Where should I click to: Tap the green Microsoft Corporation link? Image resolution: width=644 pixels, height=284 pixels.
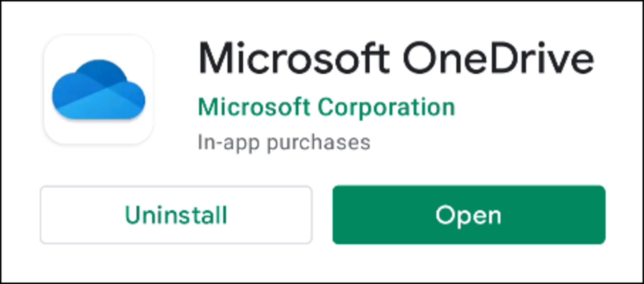click(326, 107)
